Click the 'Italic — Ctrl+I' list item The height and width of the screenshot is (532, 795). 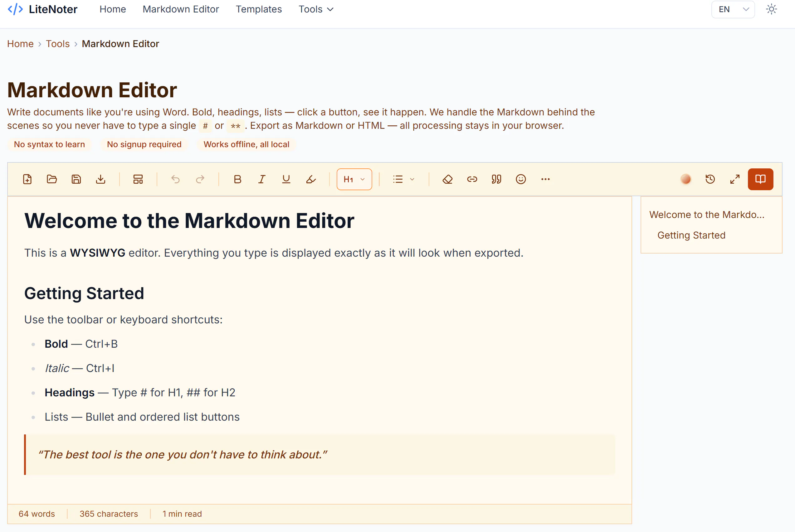coord(80,368)
